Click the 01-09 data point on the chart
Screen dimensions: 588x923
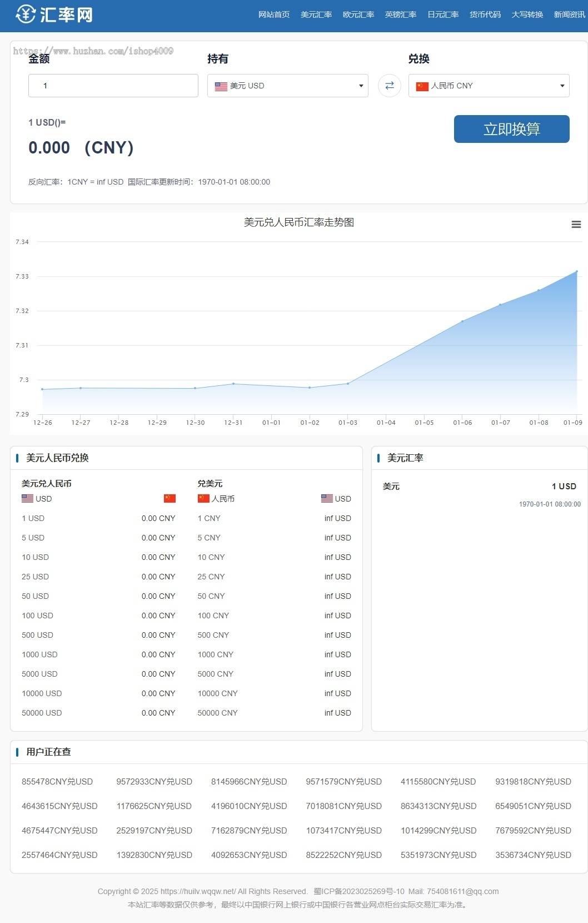(x=577, y=271)
